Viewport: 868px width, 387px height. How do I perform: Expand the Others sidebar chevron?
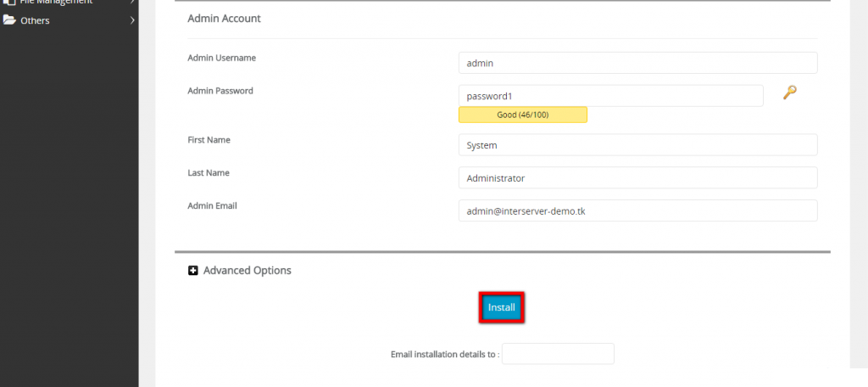(x=132, y=20)
